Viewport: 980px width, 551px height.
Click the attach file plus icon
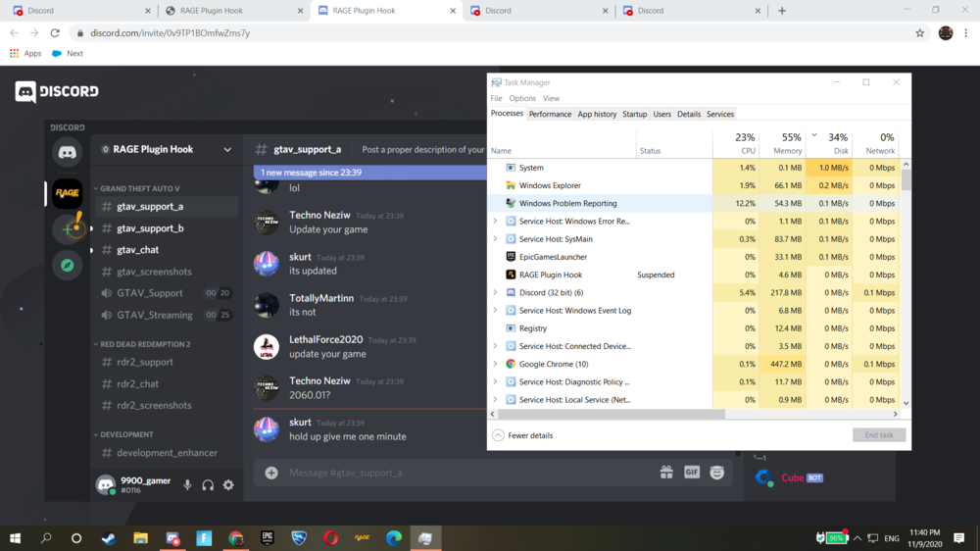coord(271,473)
